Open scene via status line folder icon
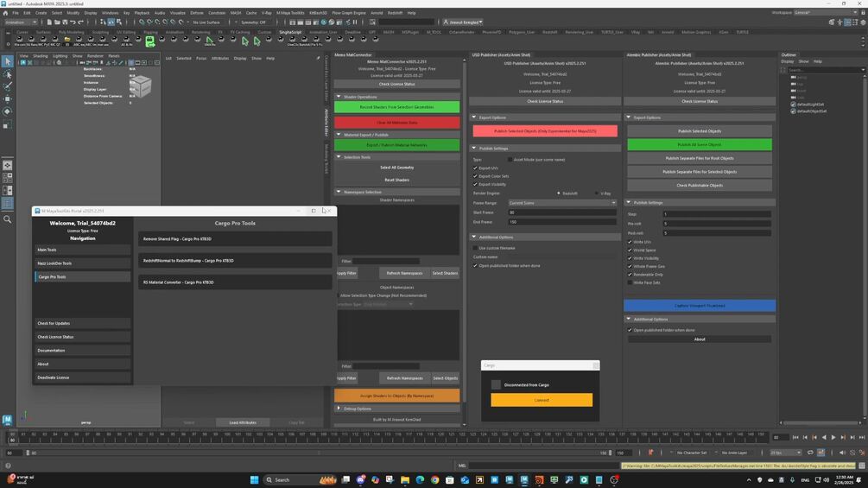The width and height of the screenshot is (868, 488). 57,22
